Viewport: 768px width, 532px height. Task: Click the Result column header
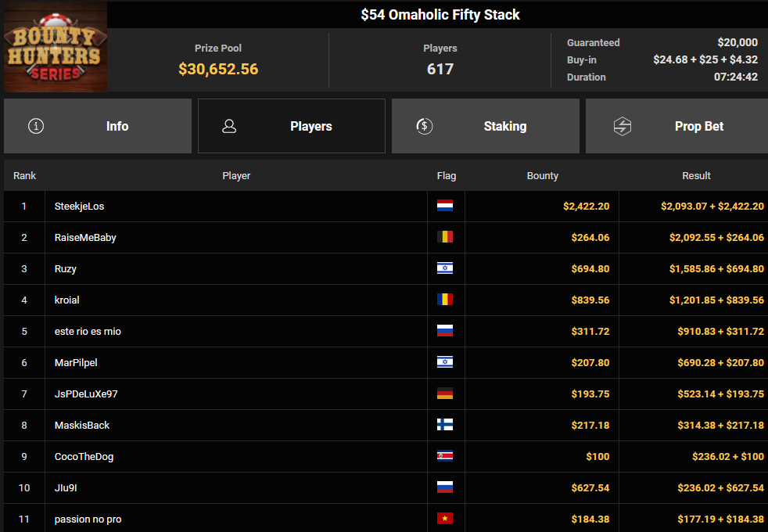coord(696,175)
